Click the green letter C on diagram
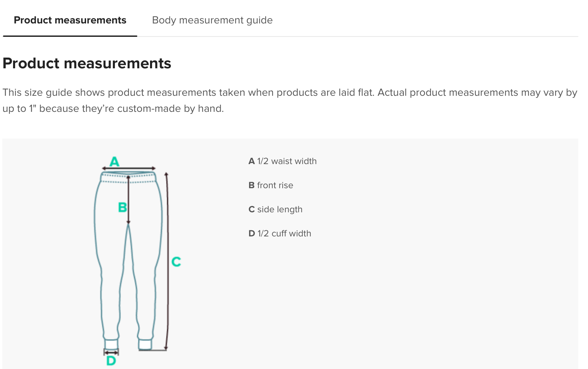Viewport: 588px width, 369px height. pyautogui.click(x=176, y=262)
